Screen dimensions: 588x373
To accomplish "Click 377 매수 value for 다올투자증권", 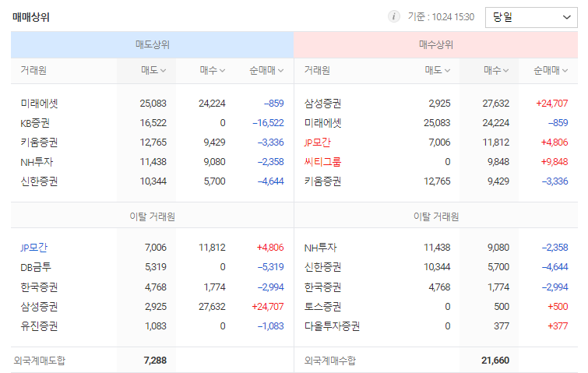I will (x=502, y=326).
